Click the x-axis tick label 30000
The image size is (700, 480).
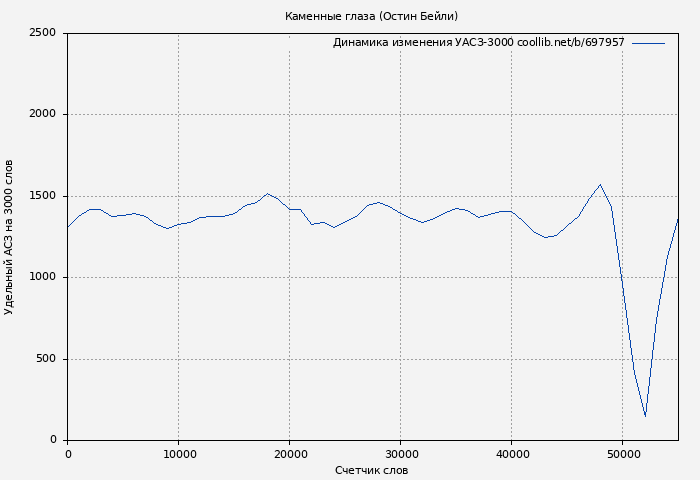pos(400,454)
